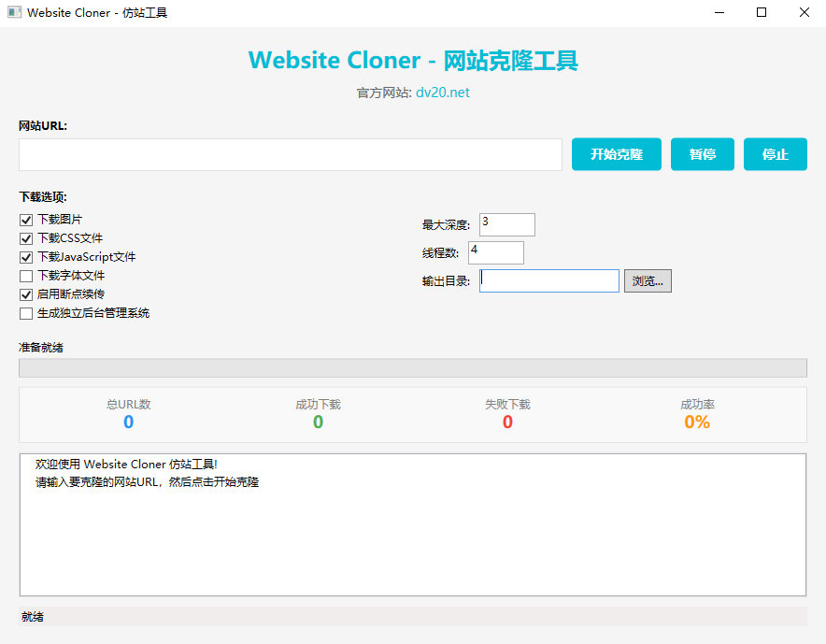
Task: Click the 开始克隆 button
Action: tap(617, 154)
